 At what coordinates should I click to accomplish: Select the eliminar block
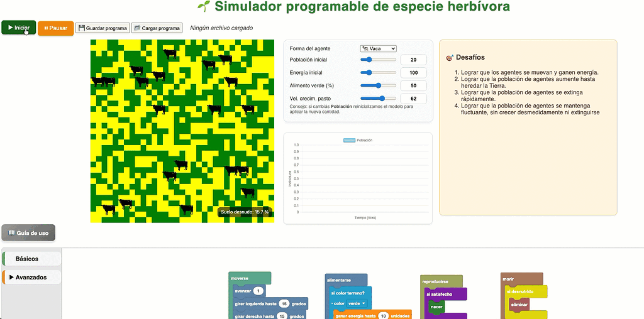click(x=519, y=304)
